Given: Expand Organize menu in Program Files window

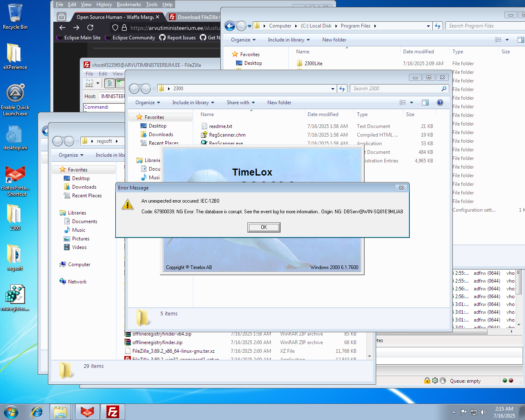Looking at the screenshot, I should pos(243,40).
